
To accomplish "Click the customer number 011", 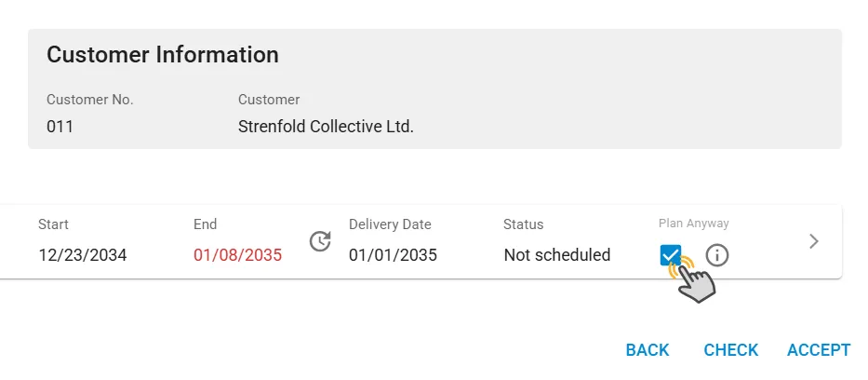I will [60, 127].
